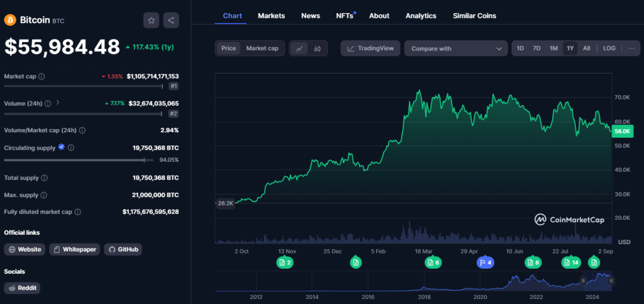Open news marker near 2 Sep
Image resolution: width=644 pixels, height=304 pixels.
click(594, 262)
